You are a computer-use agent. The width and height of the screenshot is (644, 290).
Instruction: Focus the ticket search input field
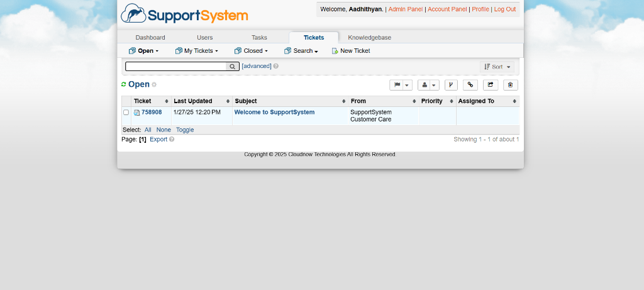(176, 67)
